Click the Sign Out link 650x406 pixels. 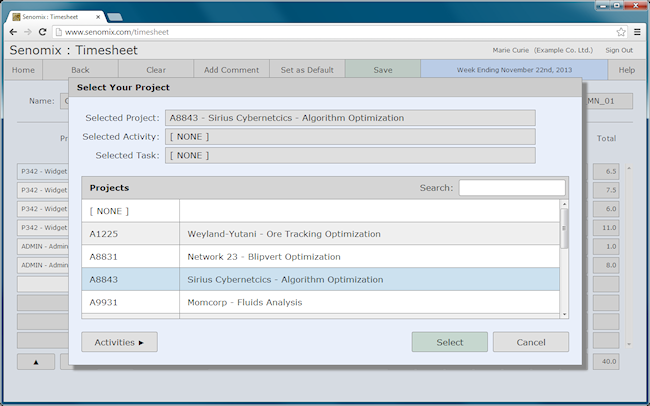[x=619, y=50]
